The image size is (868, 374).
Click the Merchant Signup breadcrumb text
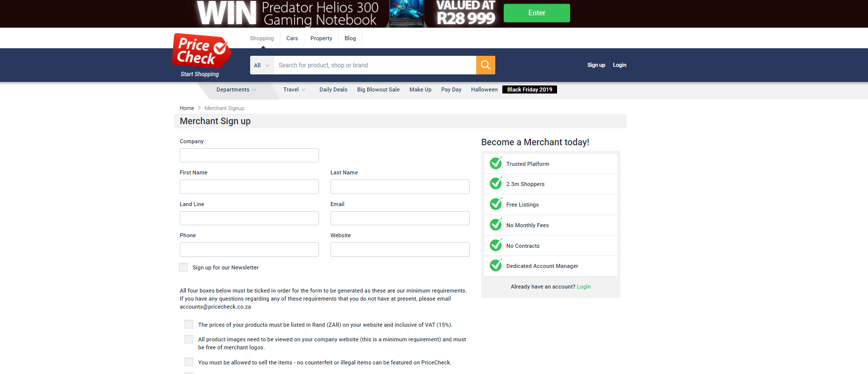click(x=224, y=108)
